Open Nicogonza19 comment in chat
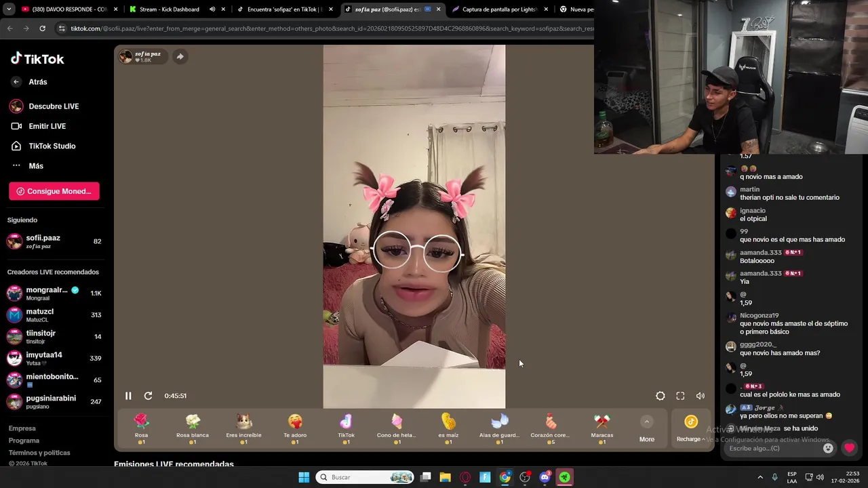The image size is (868, 488). [x=787, y=323]
